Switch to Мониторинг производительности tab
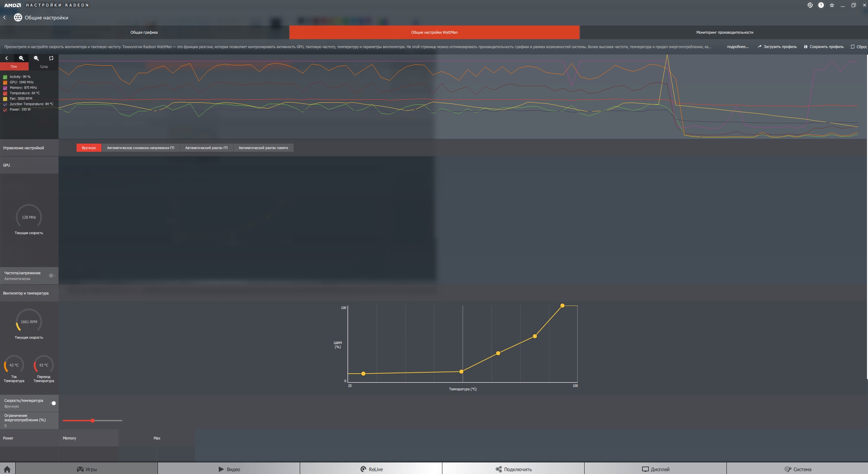The image size is (868, 474). (x=724, y=32)
